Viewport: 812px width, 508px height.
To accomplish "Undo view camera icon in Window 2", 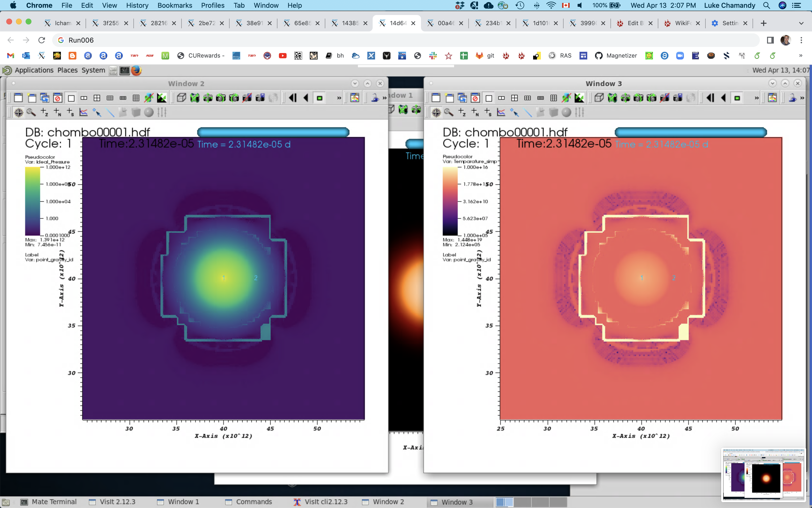I will click(x=221, y=98).
